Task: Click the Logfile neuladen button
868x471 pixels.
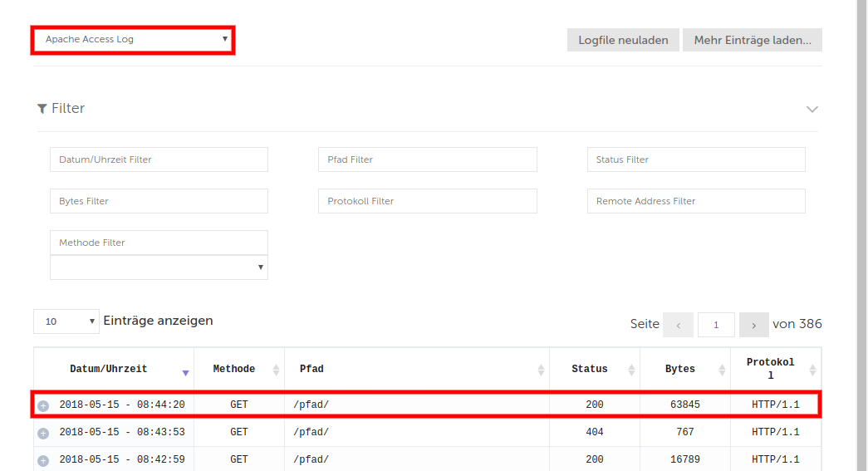Action: tap(623, 40)
